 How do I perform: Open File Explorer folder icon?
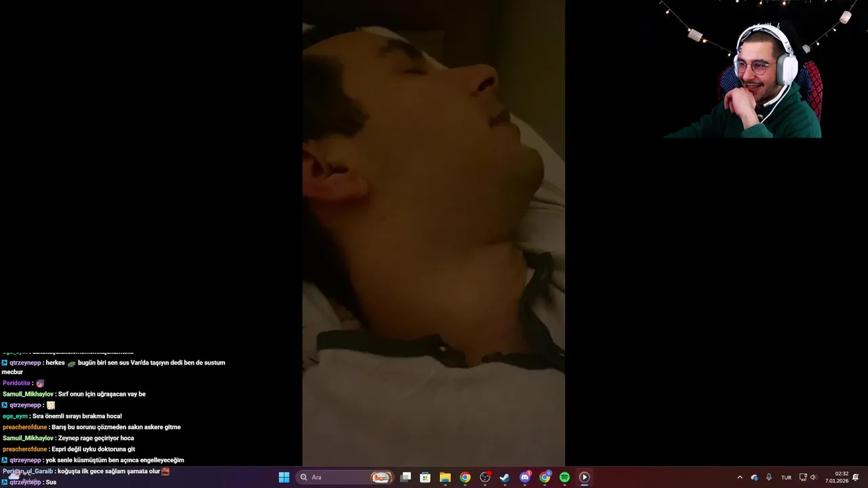pyautogui.click(x=445, y=477)
